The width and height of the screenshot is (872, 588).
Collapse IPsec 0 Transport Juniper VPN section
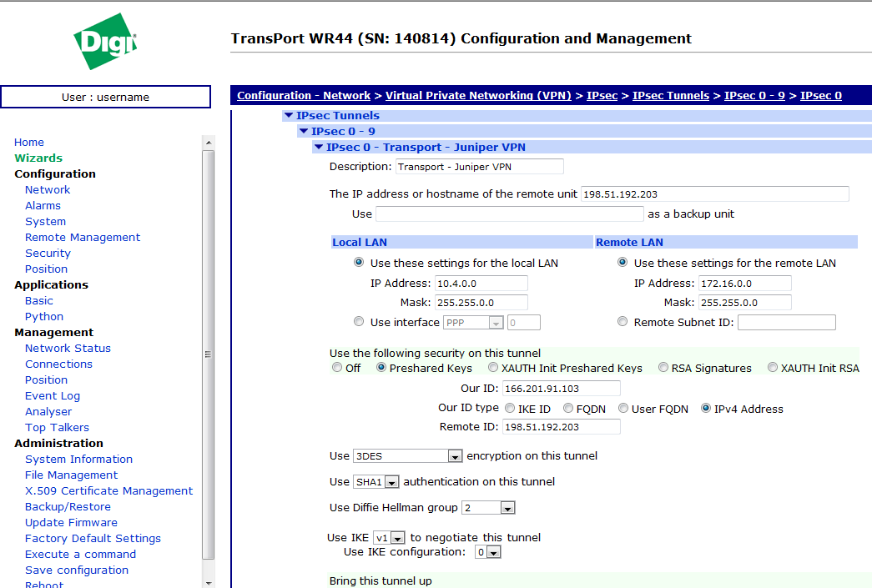tap(319, 148)
